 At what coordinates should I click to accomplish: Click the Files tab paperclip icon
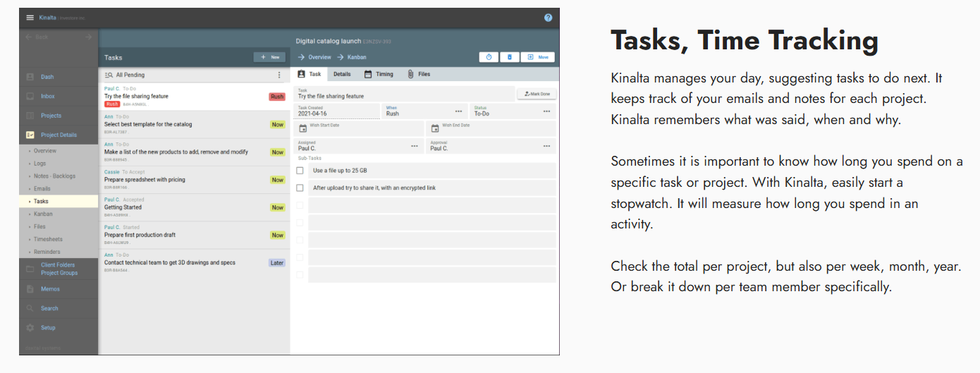(410, 74)
